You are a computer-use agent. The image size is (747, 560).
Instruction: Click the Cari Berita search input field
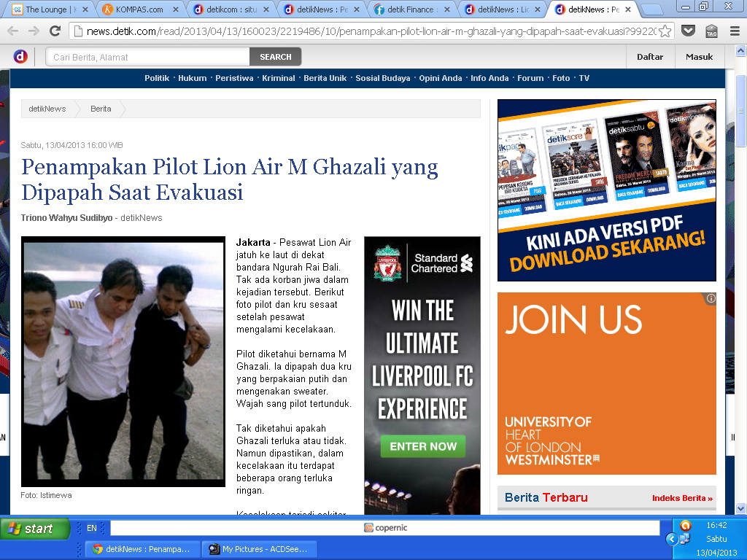(x=147, y=57)
